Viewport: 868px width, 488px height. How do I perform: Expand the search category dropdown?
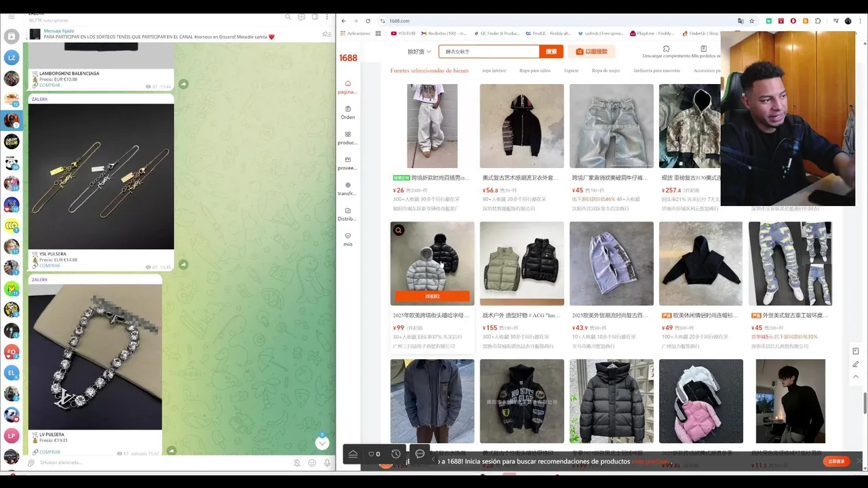[x=419, y=52]
